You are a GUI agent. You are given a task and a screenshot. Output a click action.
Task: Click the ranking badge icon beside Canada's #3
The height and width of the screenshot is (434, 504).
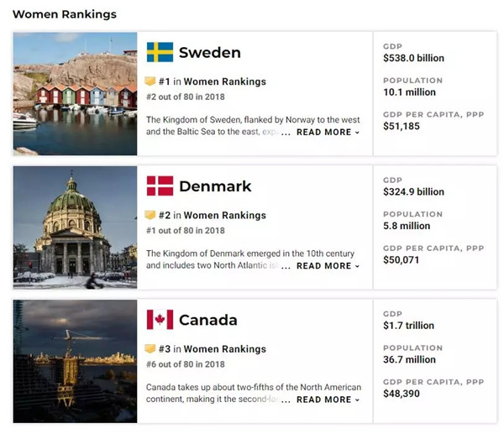(150, 349)
